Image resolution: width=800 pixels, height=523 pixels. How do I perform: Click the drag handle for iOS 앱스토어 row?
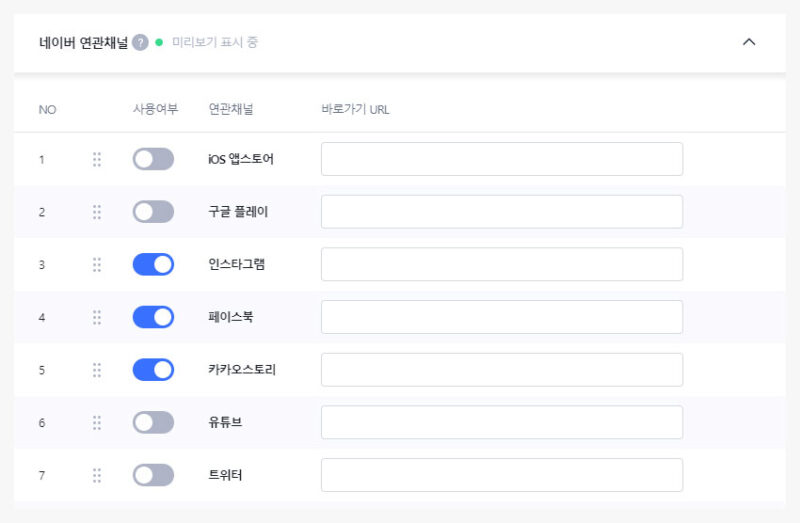click(x=97, y=159)
